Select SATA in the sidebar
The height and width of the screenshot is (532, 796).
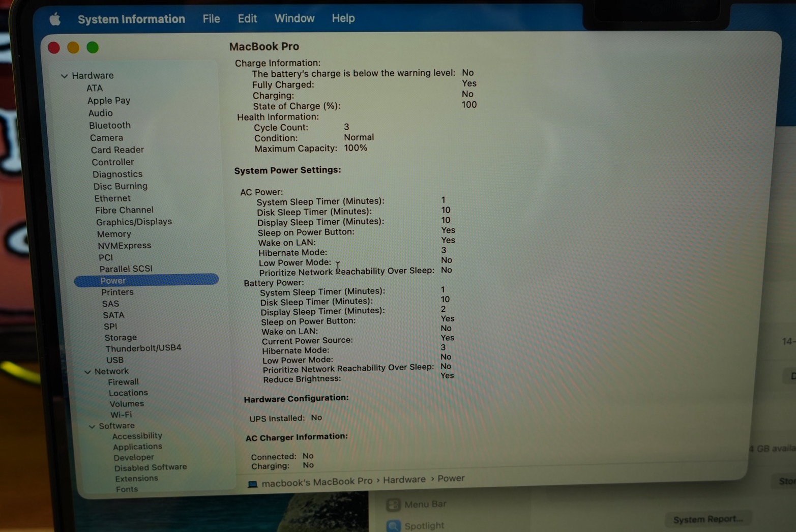[x=113, y=315]
